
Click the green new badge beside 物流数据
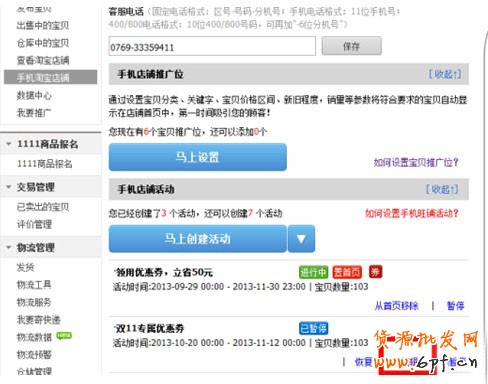(x=64, y=335)
